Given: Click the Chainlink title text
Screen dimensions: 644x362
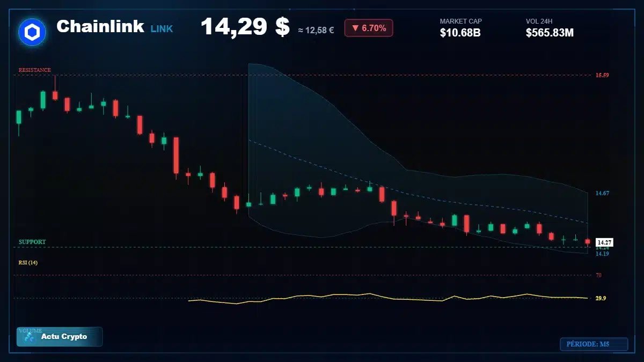Looking at the screenshot, I should click(x=100, y=26).
